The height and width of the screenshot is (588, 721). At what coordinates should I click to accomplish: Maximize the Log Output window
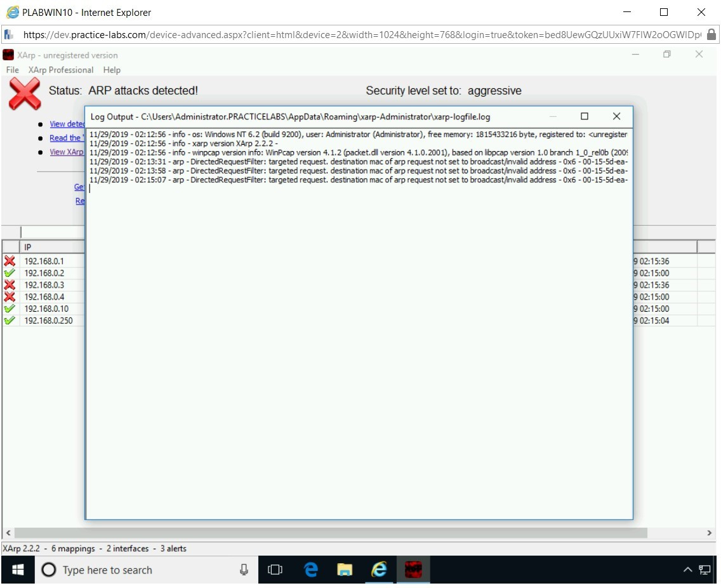(x=585, y=116)
